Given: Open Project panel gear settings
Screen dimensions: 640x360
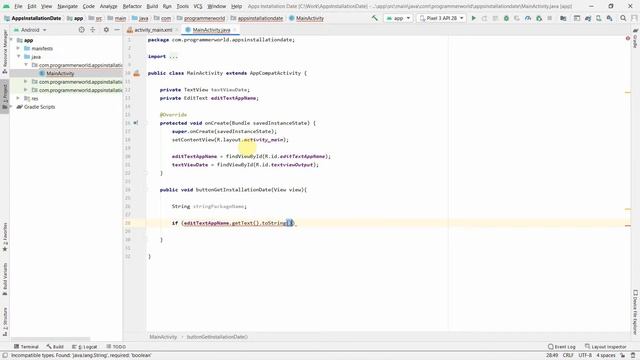Looking at the screenshot, I should (x=106, y=30).
